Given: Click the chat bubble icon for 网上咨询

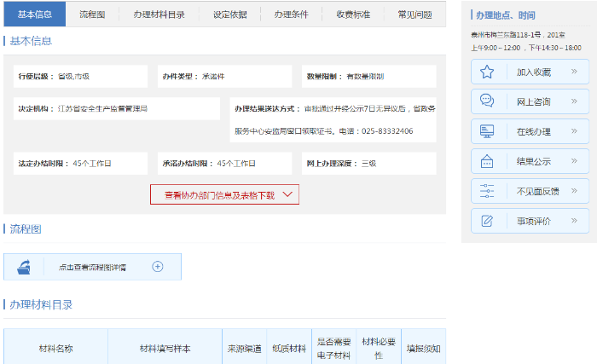Looking at the screenshot, I should 487,101.
